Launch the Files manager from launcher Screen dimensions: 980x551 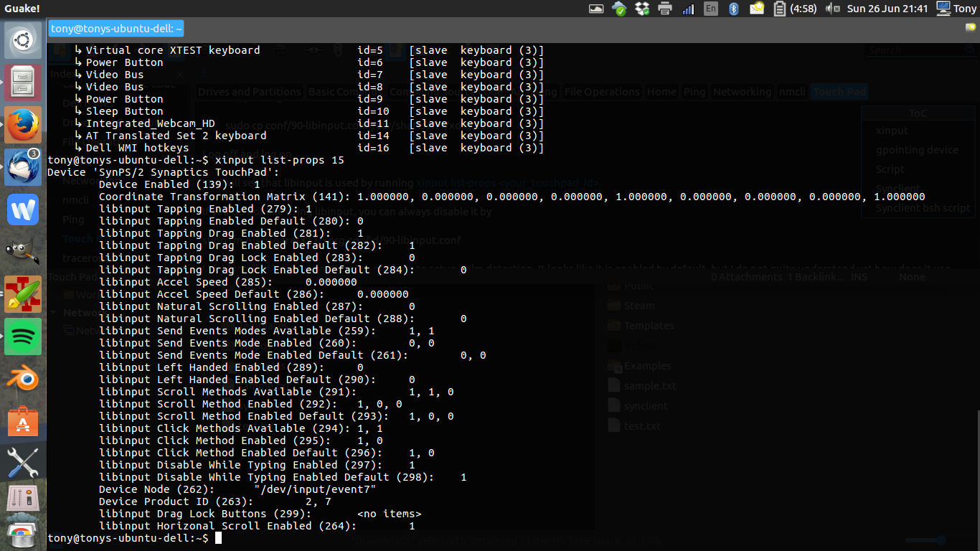[x=23, y=83]
